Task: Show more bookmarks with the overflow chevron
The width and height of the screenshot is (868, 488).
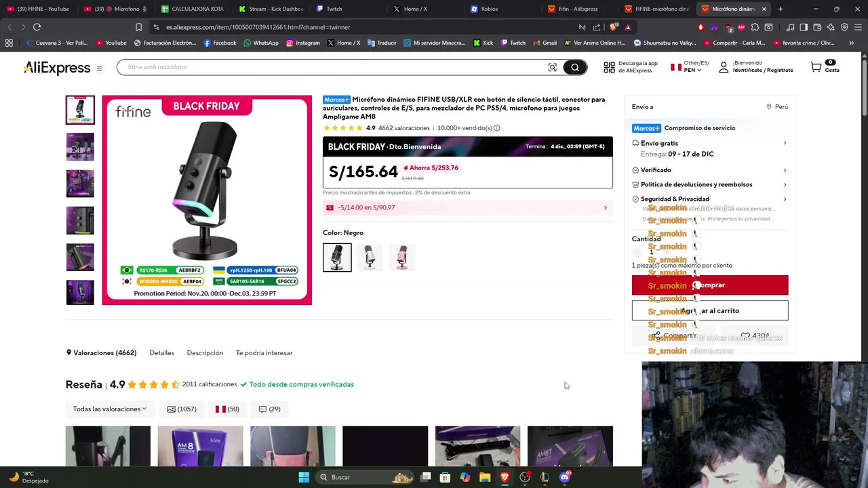Action: coord(851,43)
